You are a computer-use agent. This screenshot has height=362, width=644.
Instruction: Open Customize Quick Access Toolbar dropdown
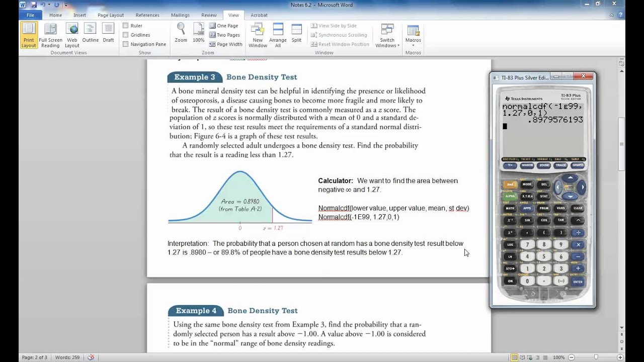66,5
